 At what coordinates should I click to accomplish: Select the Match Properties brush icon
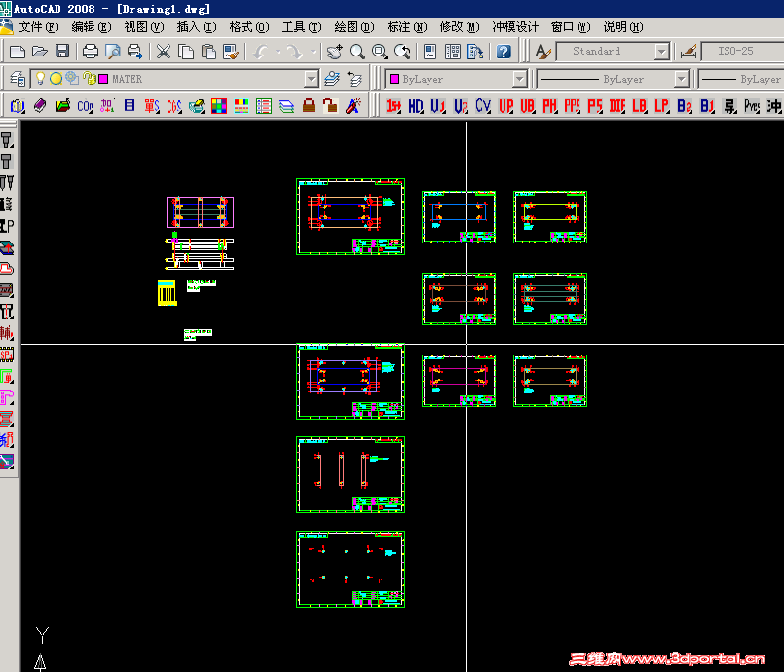[231, 52]
